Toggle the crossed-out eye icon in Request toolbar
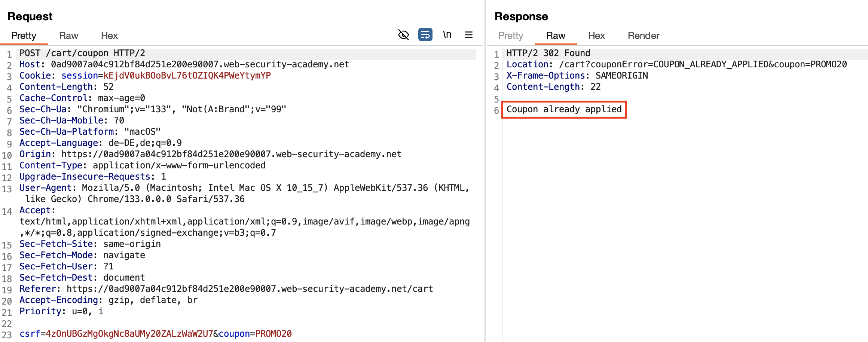Screen dimensions: 868x342 coord(403,35)
